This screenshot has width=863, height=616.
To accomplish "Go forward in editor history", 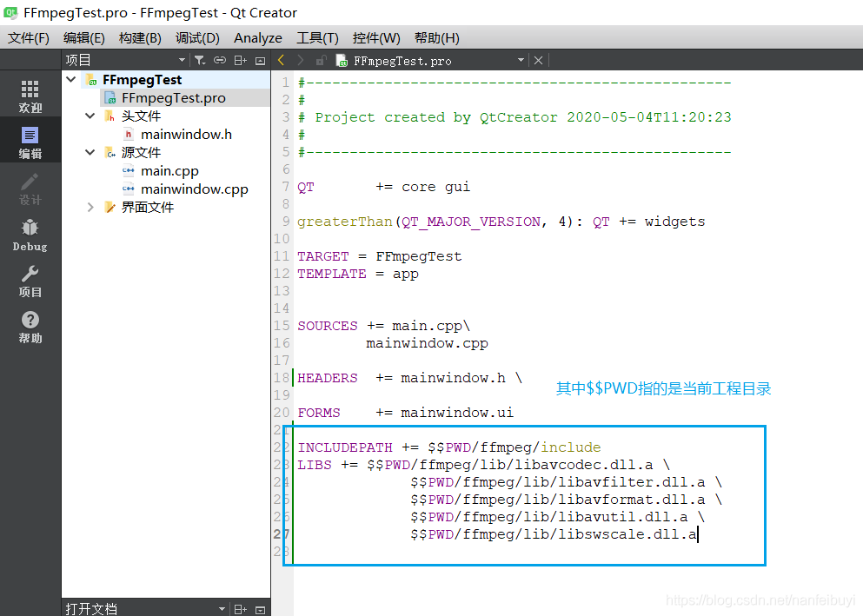I will click(301, 60).
